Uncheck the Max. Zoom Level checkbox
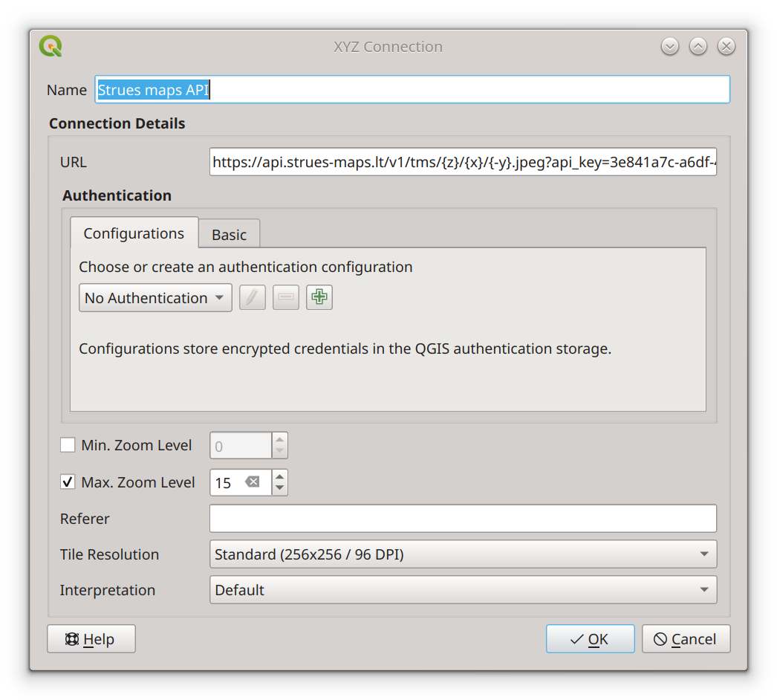The image size is (777, 700). [x=68, y=482]
